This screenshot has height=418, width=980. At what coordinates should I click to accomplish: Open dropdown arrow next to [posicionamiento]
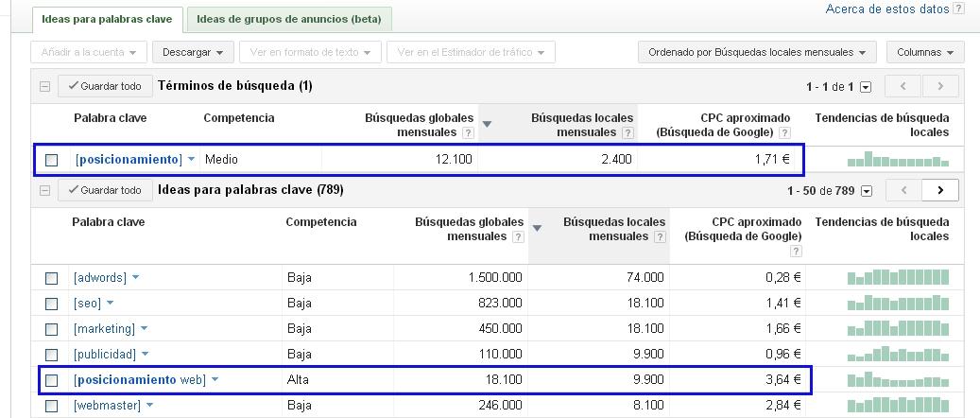[191, 160]
